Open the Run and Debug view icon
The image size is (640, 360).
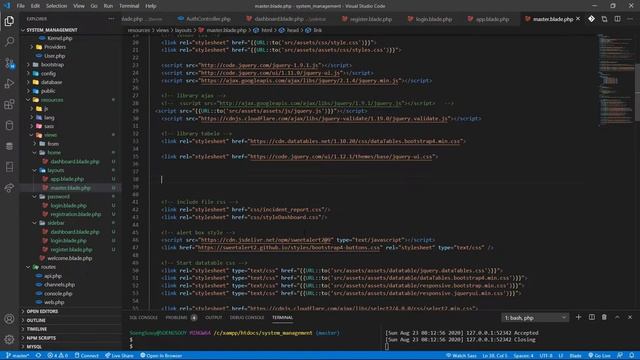coord(9,83)
